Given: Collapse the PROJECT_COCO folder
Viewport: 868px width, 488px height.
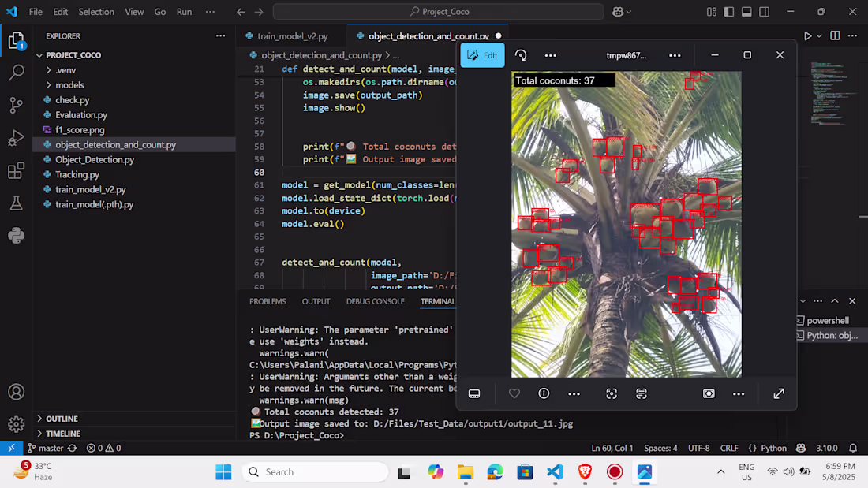Looking at the screenshot, I should [73, 55].
